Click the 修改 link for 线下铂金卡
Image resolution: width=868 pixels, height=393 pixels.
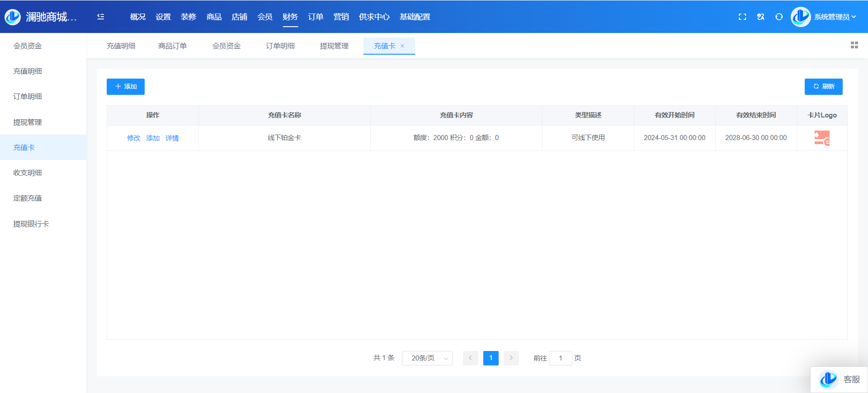point(133,138)
